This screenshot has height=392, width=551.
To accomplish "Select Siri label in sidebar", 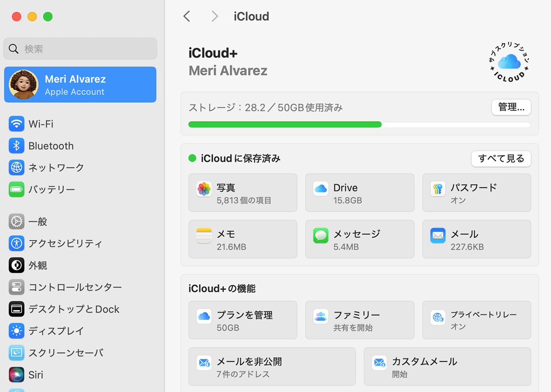I will [36, 374].
